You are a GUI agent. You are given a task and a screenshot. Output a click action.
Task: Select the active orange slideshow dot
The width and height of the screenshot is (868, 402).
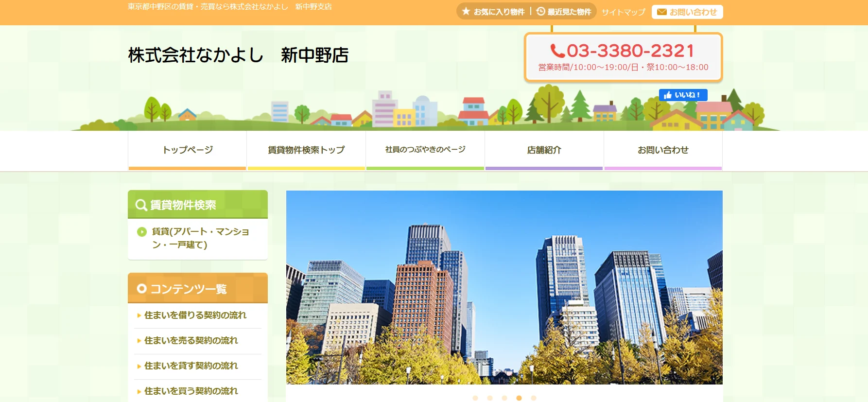click(519, 398)
